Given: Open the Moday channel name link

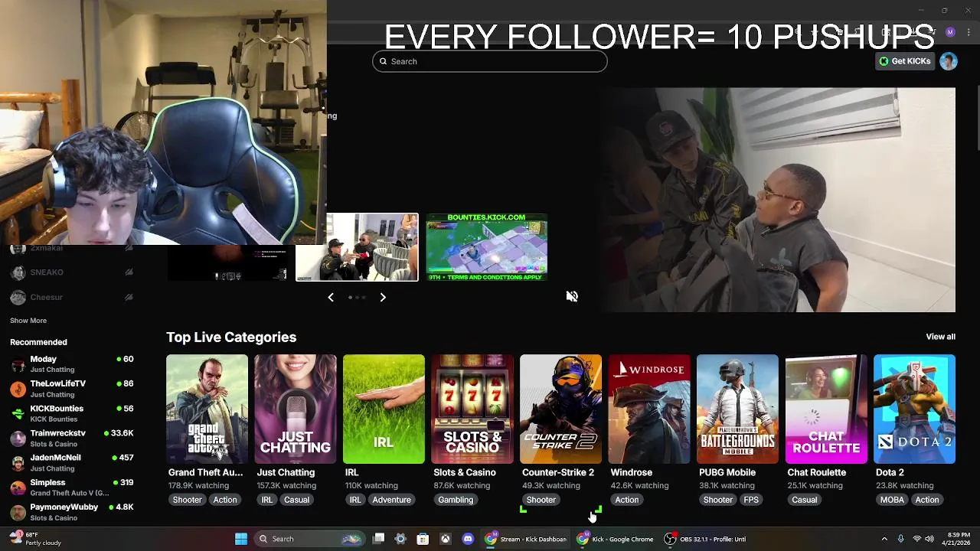Looking at the screenshot, I should (x=44, y=359).
